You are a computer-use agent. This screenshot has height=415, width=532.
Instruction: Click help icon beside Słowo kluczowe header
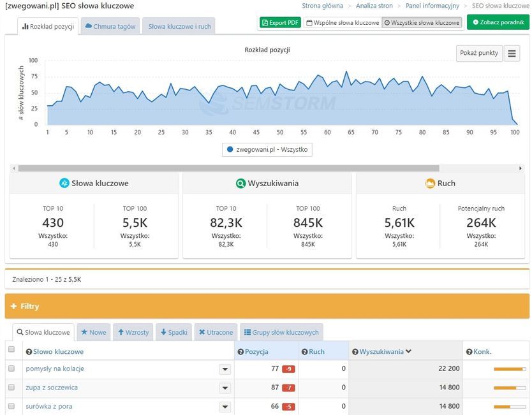pos(29,352)
